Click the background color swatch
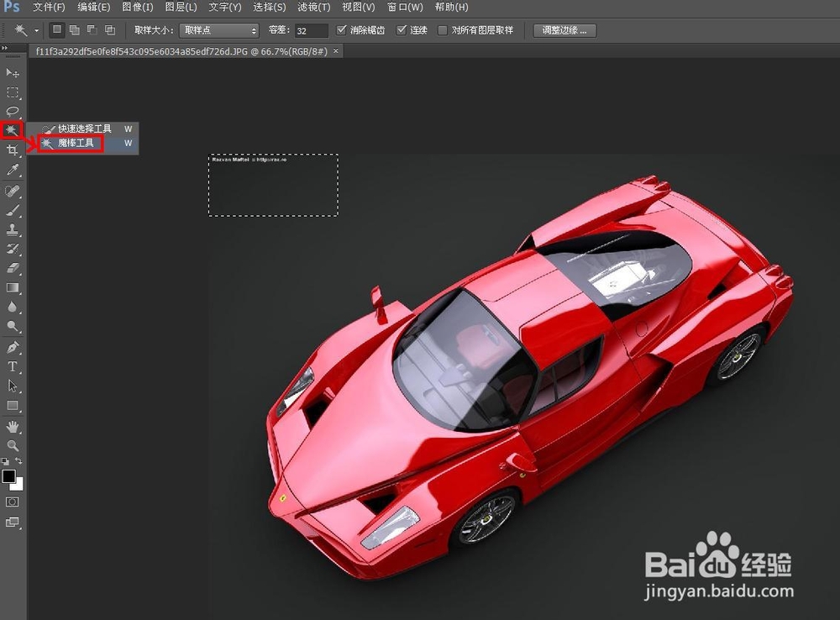The image size is (840, 620). point(19,486)
